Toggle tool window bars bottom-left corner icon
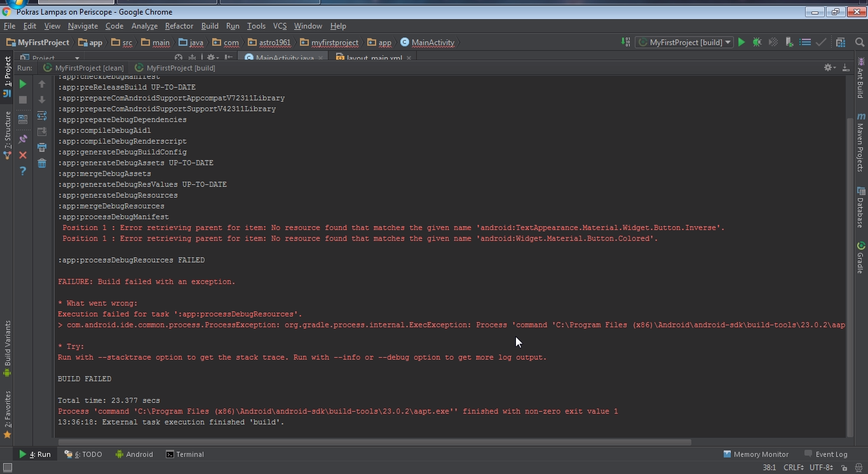The image size is (868, 474). coord(8,468)
